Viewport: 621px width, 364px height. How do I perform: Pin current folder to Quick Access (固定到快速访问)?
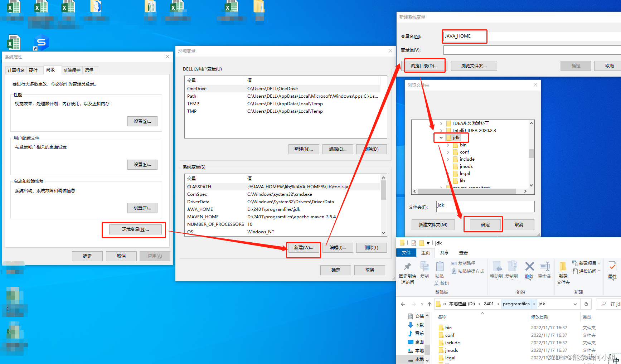pos(407,270)
